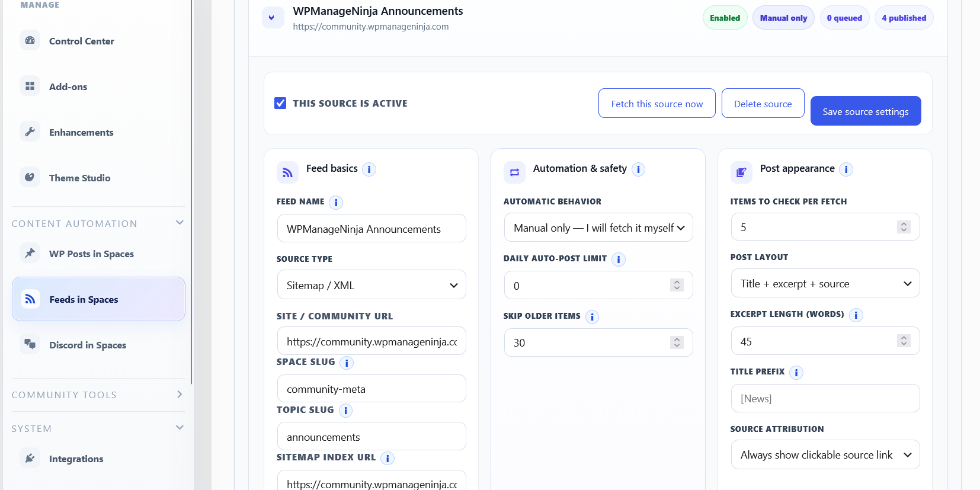Open the Automatic Behavior dropdown

coord(598,228)
